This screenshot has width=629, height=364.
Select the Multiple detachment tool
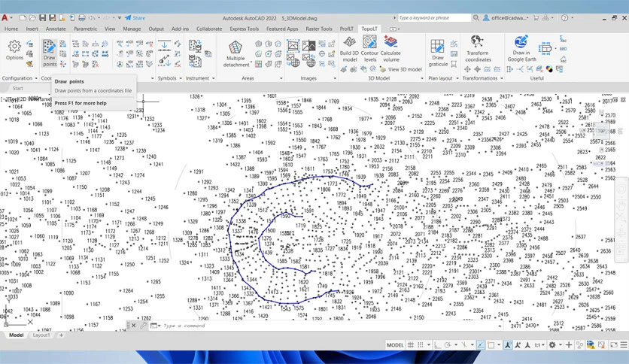point(236,53)
